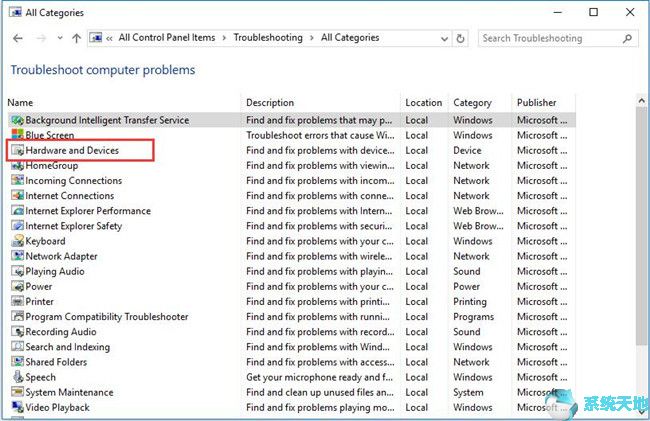Click the Incoming Connections icon
650x421 pixels.
(17, 181)
